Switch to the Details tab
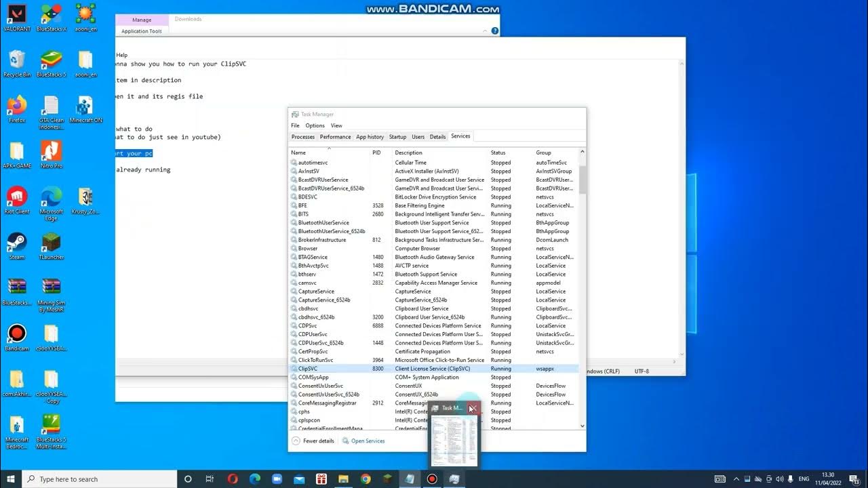 (438, 137)
